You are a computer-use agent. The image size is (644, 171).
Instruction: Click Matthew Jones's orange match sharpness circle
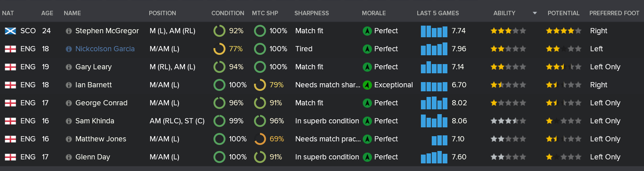point(260,139)
